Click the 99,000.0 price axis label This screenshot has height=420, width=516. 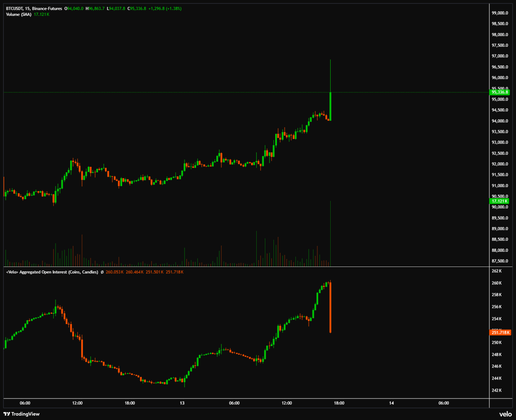point(500,13)
